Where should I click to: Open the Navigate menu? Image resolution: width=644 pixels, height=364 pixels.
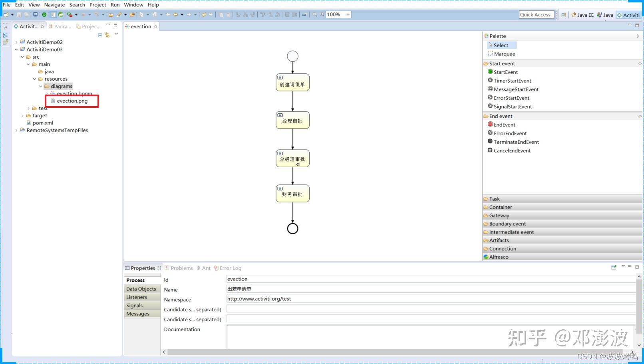[54, 5]
